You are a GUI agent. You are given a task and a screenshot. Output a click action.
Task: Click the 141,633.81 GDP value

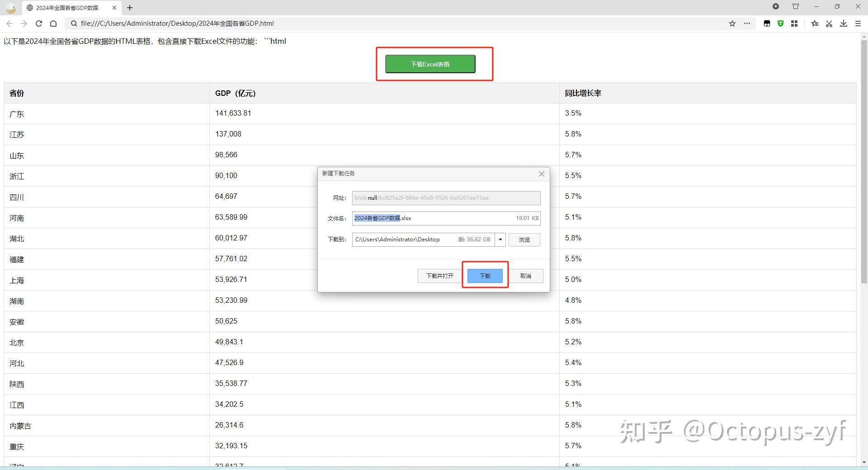click(233, 113)
